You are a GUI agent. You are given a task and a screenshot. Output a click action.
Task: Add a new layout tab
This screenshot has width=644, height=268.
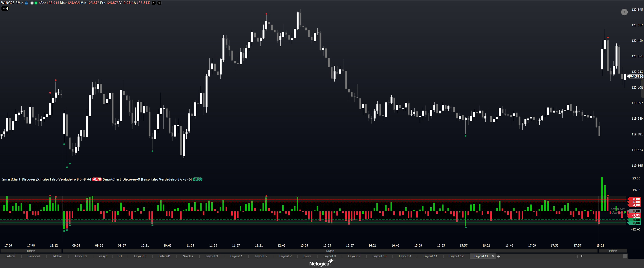coord(499,256)
